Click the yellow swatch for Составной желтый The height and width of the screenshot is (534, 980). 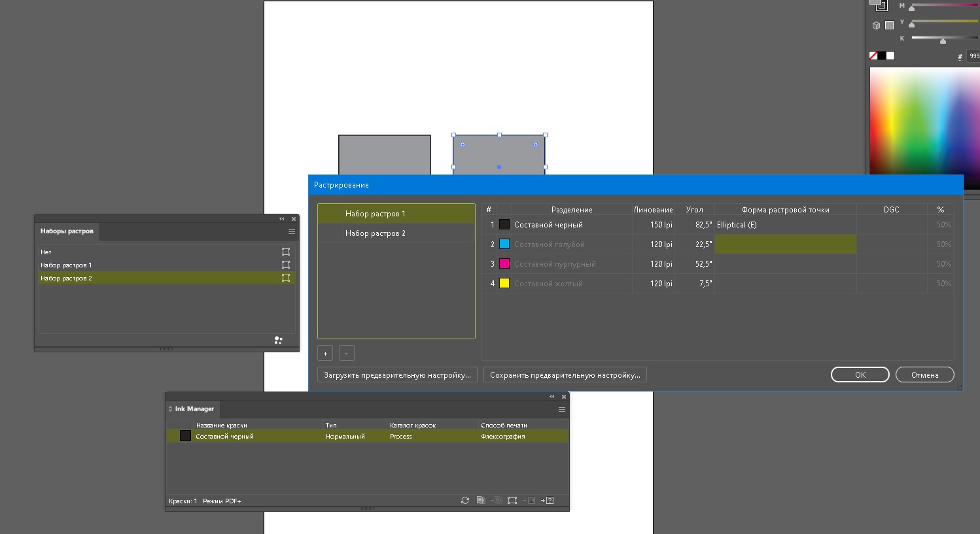(x=504, y=283)
